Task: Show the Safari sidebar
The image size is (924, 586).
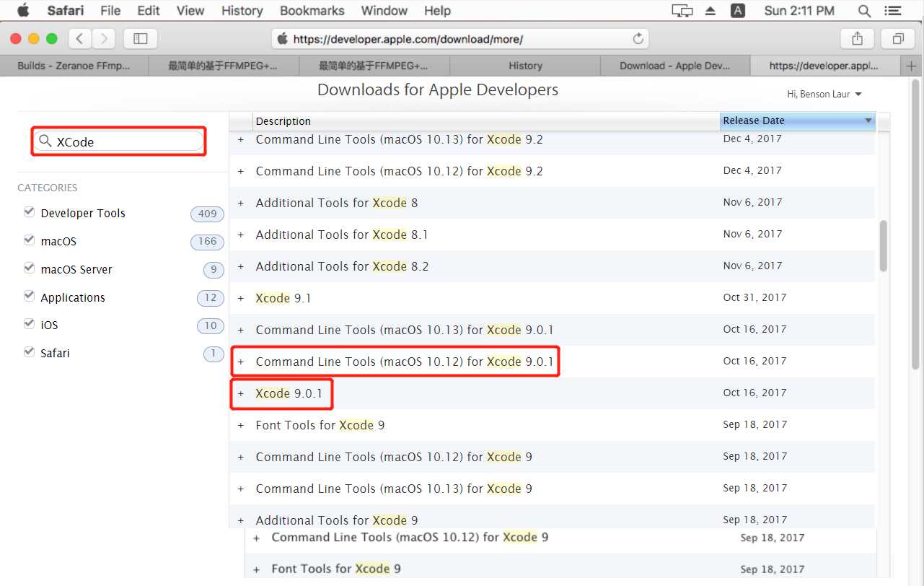Action: coord(141,39)
